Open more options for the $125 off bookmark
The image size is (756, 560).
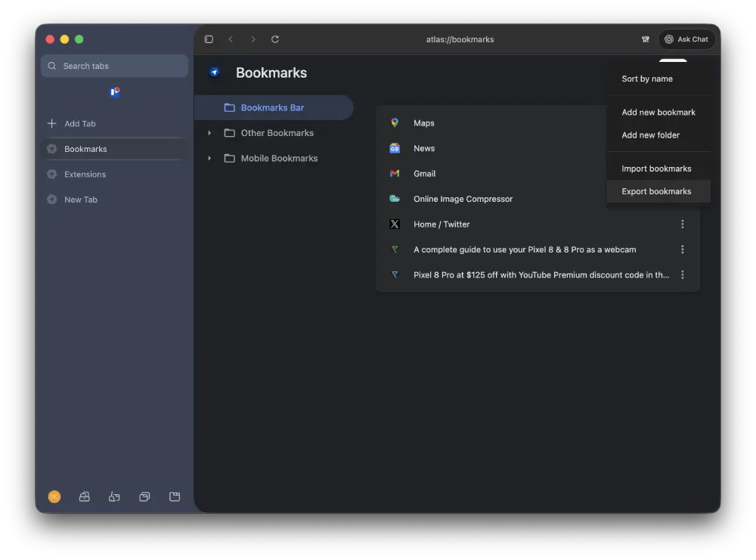coord(682,274)
